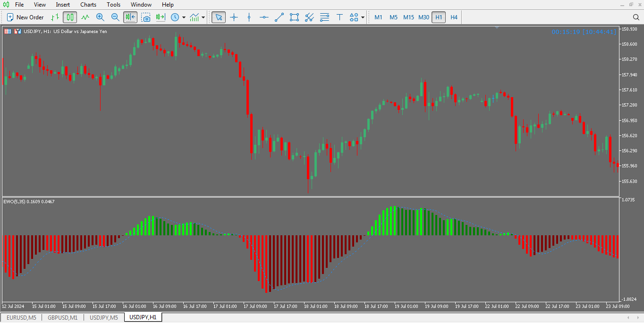Switch timeframe to M1
Screen dimensions: 644x323
tap(378, 17)
